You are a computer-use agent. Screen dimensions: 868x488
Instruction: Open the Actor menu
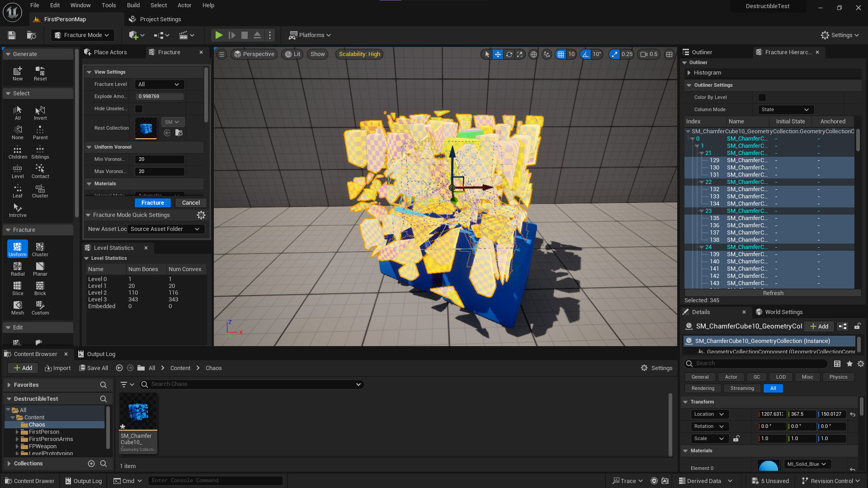pos(184,5)
